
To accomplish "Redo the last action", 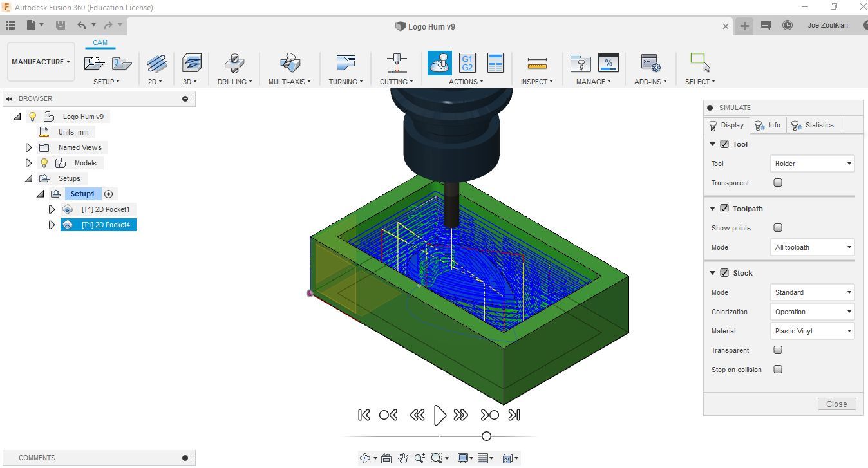I will [x=108, y=25].
